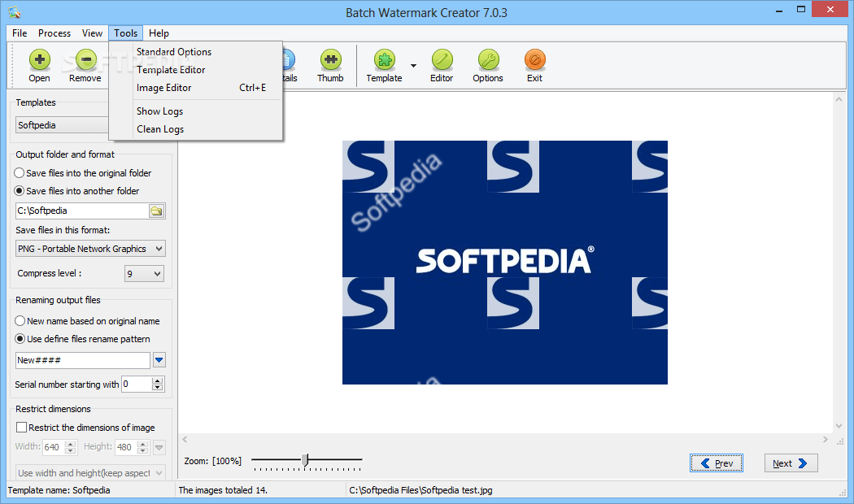Click the output folder browse icon
The height and width of the screenshot is (504, 854).
pyautogui.click(x=158, y=210)
